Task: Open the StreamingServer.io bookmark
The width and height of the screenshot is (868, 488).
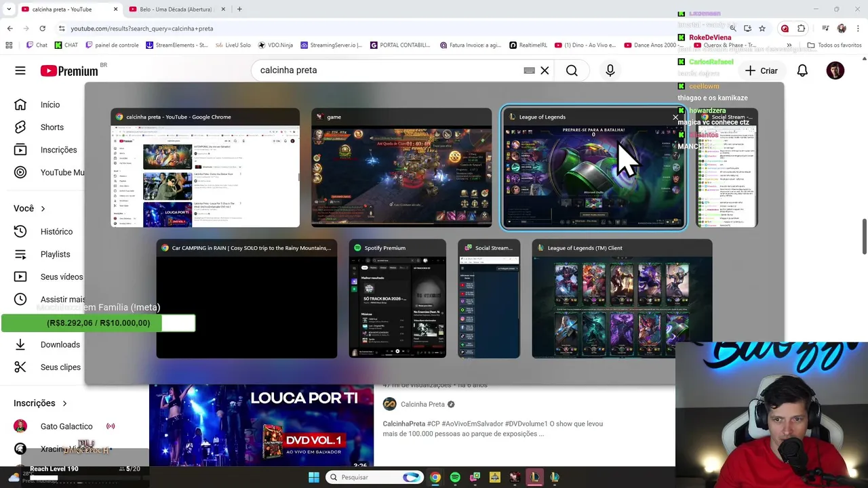Action: tap(332, 45)
